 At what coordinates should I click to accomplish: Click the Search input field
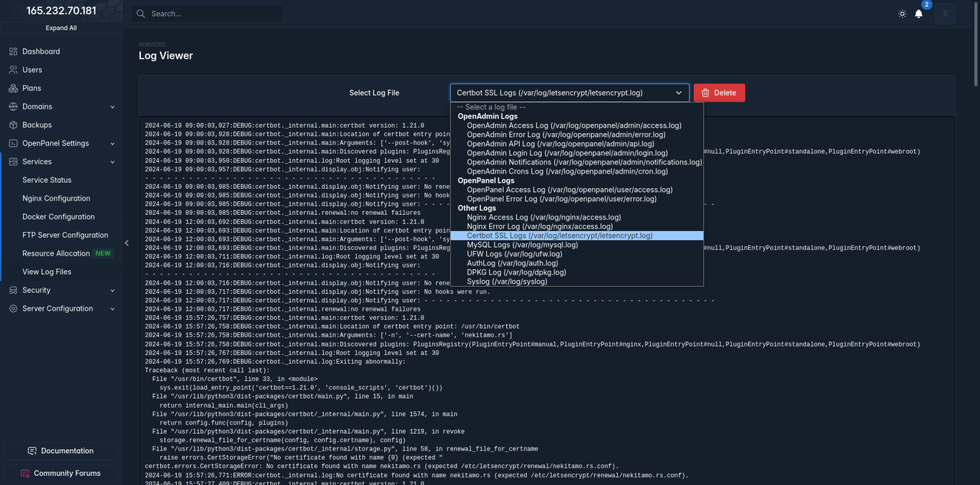[x=207, y=14]
